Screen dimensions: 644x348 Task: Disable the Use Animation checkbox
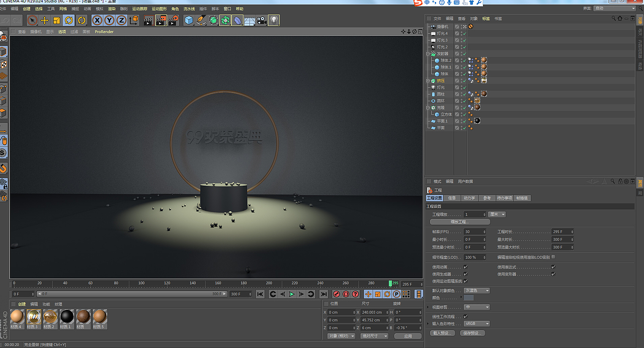tap(465, 267)
